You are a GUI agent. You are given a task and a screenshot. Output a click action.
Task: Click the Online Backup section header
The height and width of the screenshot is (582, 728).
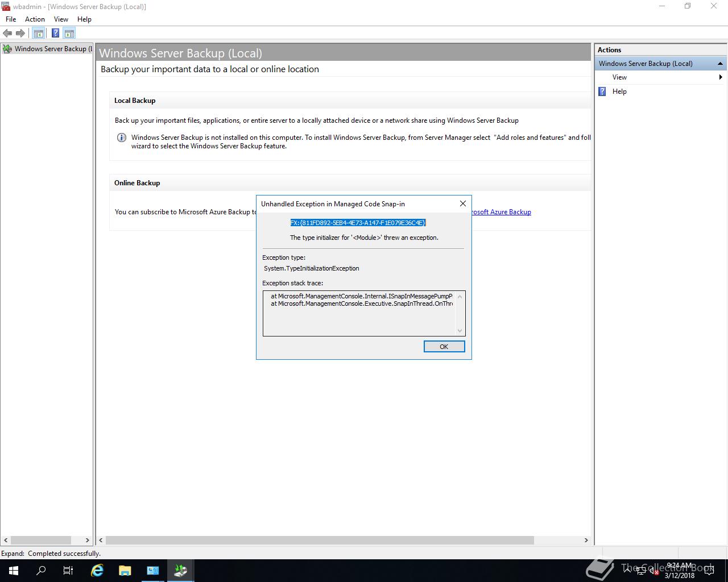point(137,183)
